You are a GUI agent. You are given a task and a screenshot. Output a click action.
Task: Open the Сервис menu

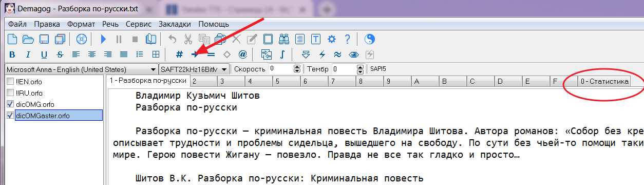pyautogui.click(x=139, y=24)
